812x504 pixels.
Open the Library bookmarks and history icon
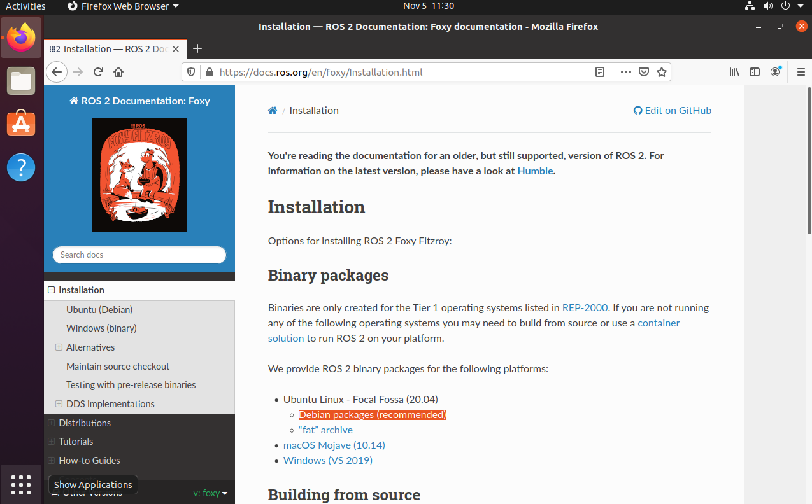tap(734, 72)
